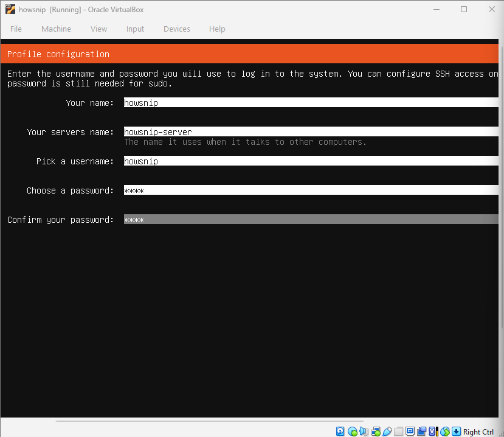
Task: Maximize the VirtualBox window
Action: (x=464, y=9)
